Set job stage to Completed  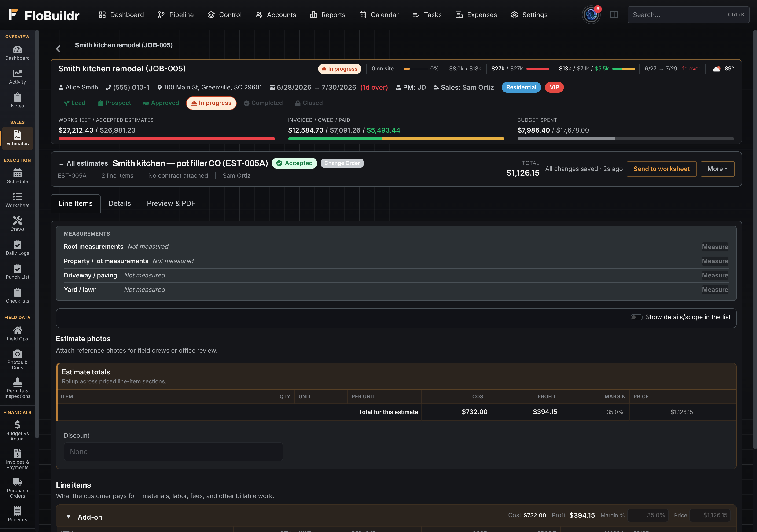tap(263, 103)
